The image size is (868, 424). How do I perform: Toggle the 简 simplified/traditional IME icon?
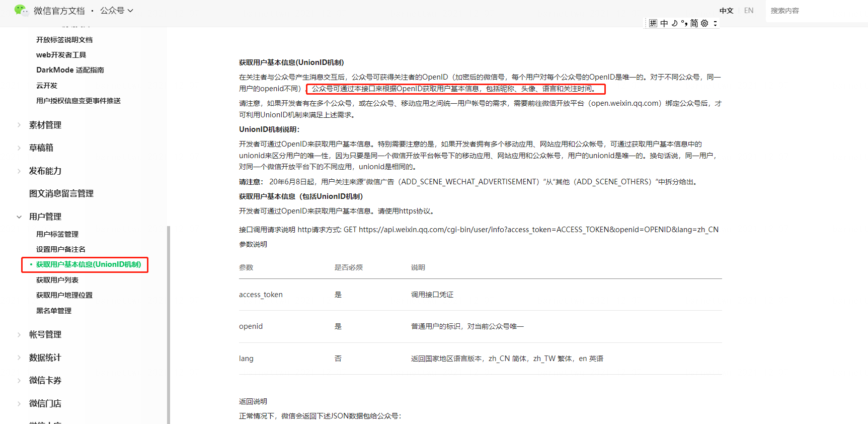pyautogui.click(x=694, y=23)
